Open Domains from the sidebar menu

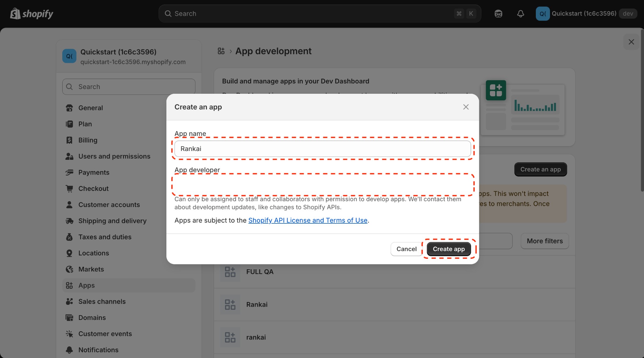(92, 318)
